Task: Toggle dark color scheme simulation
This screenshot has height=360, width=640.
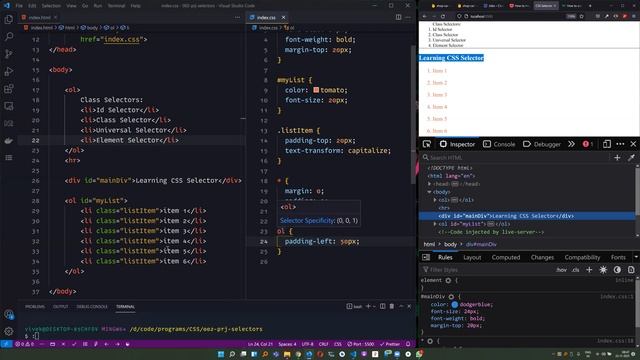Action: 617,270
